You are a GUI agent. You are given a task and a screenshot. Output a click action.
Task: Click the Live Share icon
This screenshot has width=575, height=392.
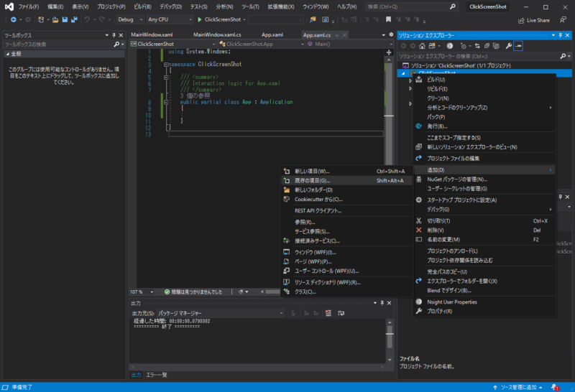click(x=521, y=21)
